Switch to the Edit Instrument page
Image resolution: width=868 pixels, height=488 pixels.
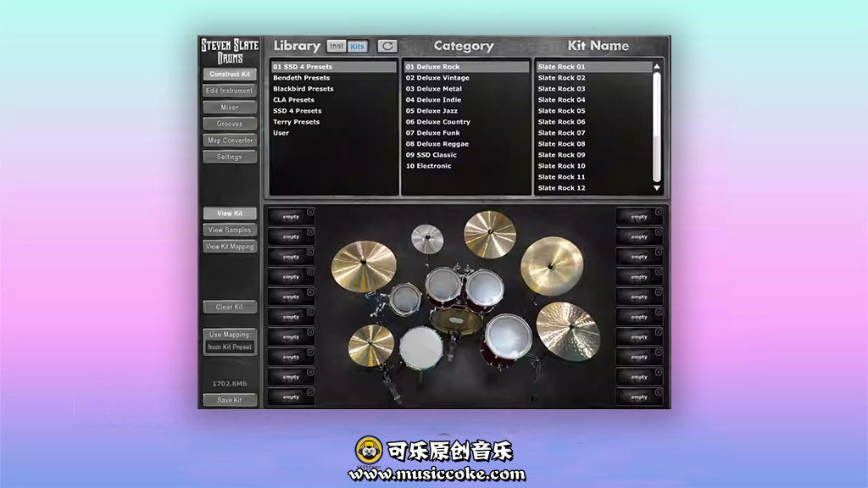pyautogui.click(x=230, y=91)
